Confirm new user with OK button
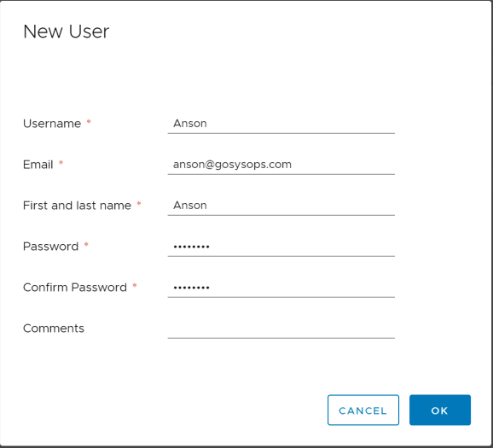 pos(440,410)
